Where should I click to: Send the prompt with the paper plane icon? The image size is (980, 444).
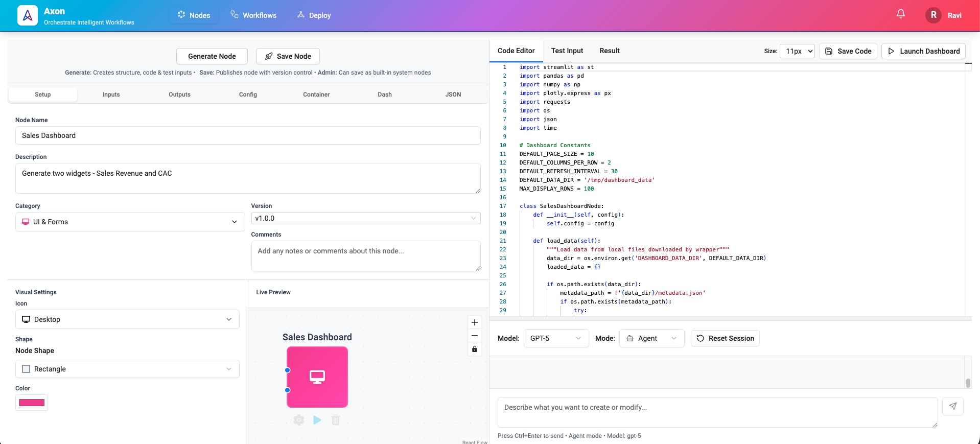953,406
